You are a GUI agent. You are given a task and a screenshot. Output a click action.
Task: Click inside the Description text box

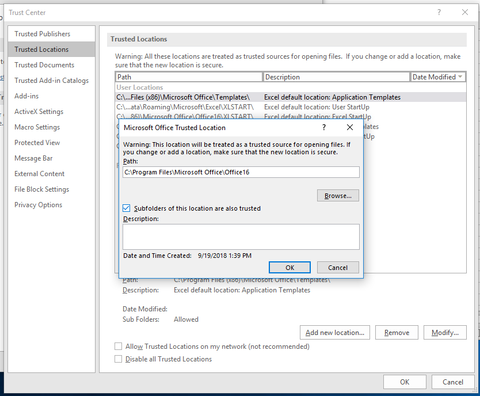tap(241, 237)
